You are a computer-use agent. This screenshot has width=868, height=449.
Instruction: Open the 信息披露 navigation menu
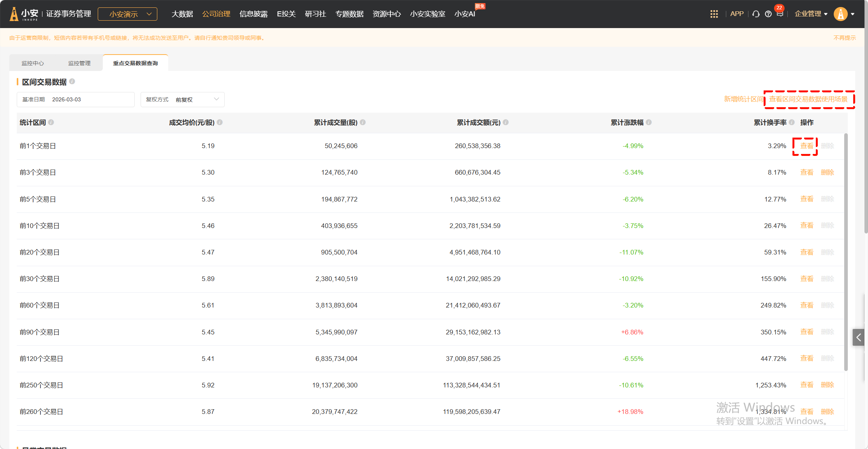[254, 14]
